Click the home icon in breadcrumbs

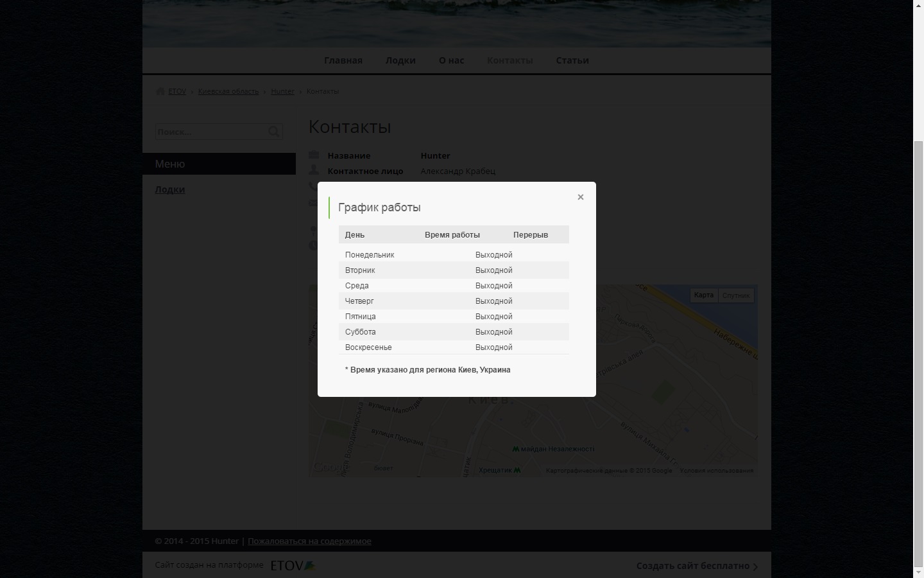pos(160,91)
